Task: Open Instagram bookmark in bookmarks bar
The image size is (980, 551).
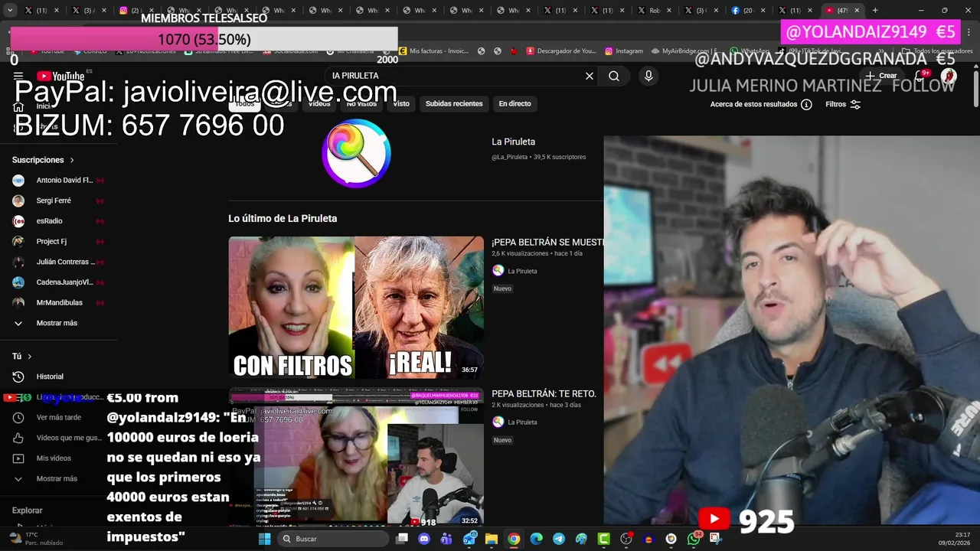Action: coord(624,51)
